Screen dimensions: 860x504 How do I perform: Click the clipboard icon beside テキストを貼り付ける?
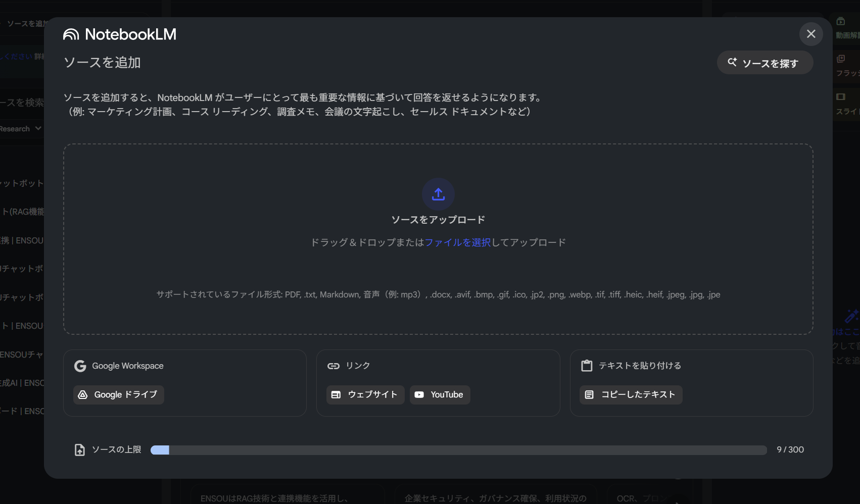(x=587, y=365)
